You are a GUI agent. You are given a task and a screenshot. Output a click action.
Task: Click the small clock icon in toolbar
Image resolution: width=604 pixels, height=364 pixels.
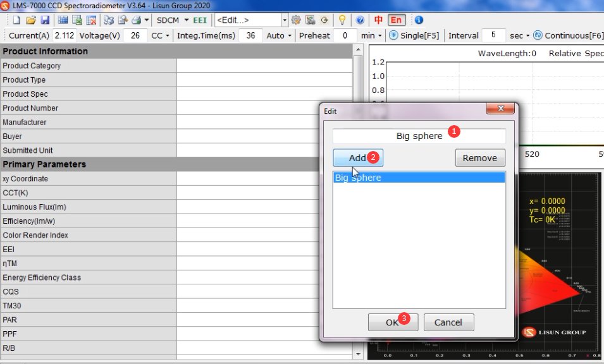pos(324,20)
